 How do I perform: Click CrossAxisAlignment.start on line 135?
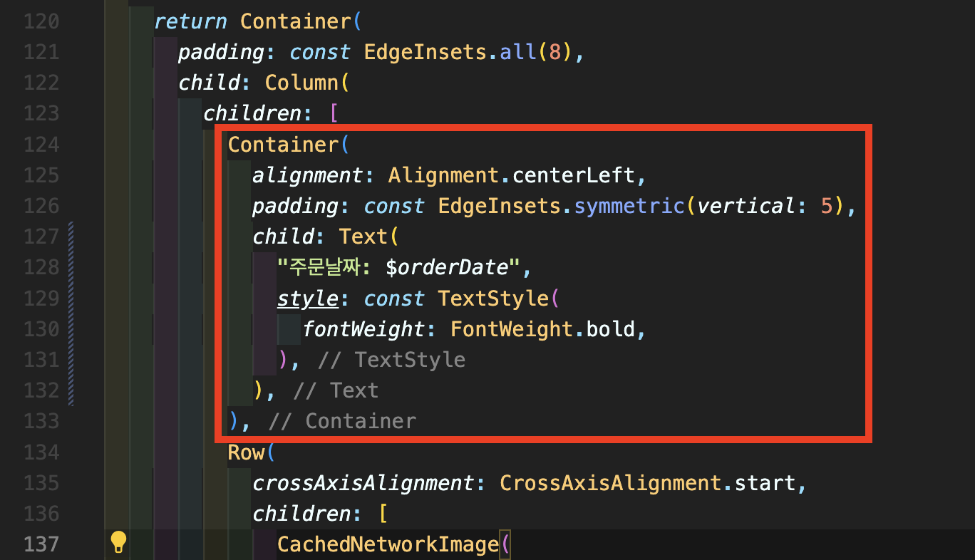point(647,483)
